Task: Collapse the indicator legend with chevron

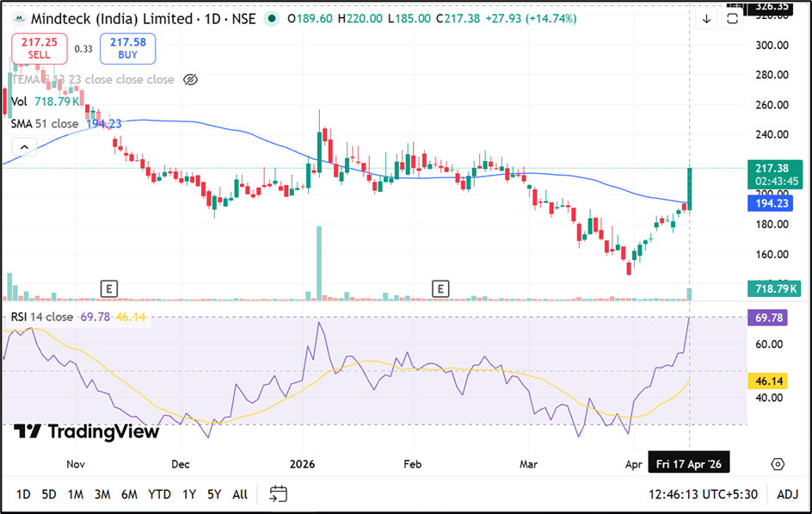Action: (23, 147)
